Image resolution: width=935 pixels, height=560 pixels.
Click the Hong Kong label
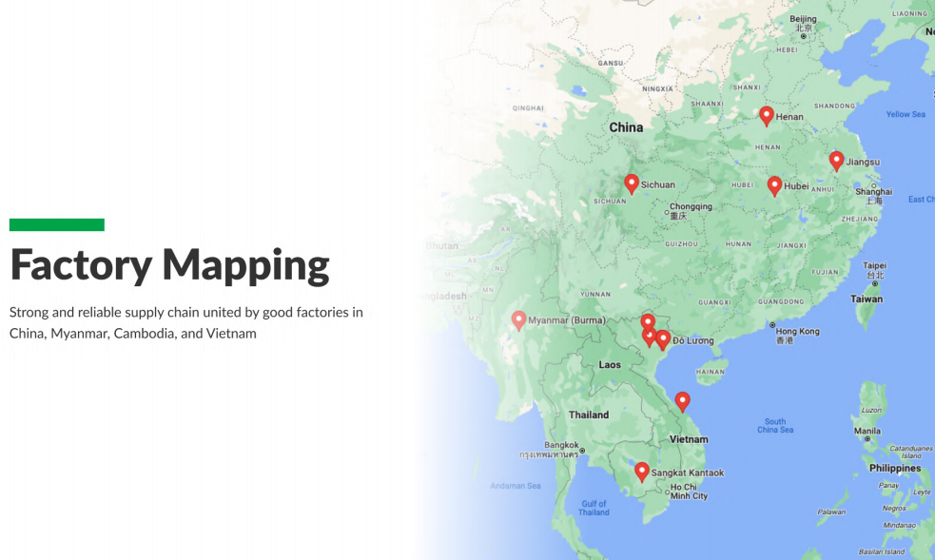tap(797, 336)
